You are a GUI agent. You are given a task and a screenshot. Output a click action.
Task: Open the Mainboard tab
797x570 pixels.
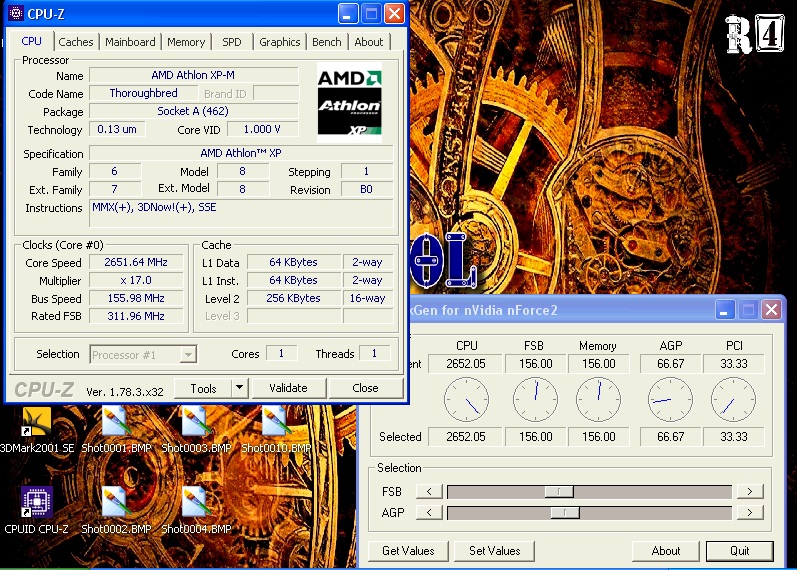pyautogui.click(x=130, y=42)
